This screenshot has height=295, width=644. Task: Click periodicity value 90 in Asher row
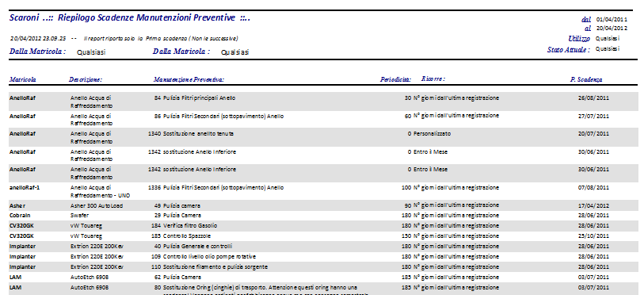click(x=408, y=205)
